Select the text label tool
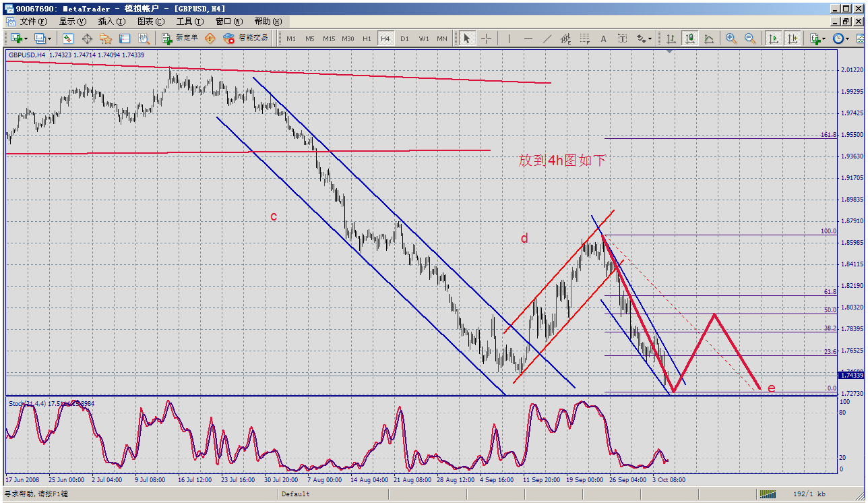The height and width of the screenshot is (503, 868). pos(622,38)
